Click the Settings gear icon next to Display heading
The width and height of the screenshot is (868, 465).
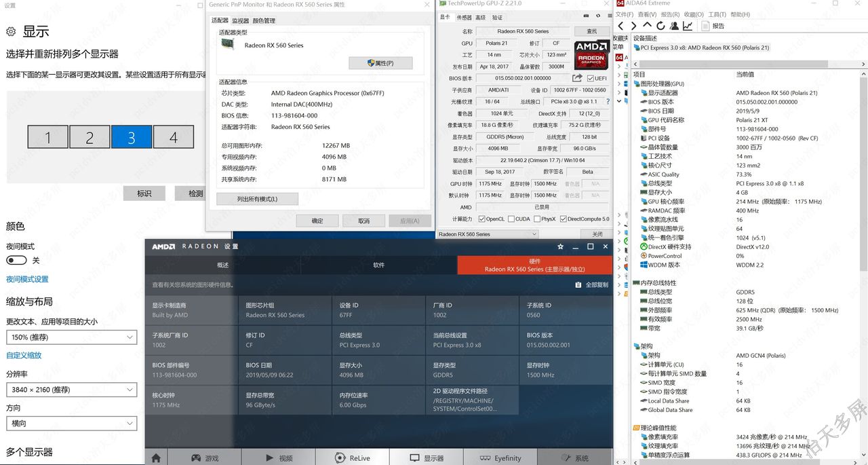click(x=11, y=31)
